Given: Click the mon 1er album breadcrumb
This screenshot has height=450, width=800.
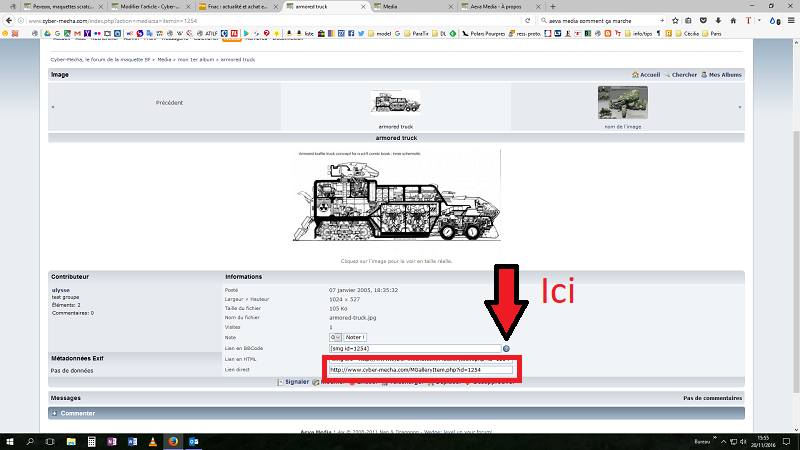Looking at the screenshot, I should pyautogui.click(x=196, y=60).
